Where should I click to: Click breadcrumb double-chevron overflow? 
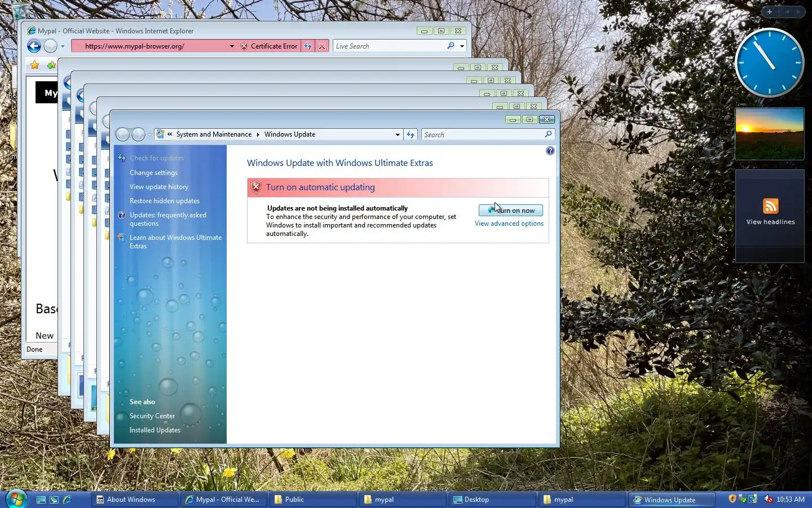170,134
